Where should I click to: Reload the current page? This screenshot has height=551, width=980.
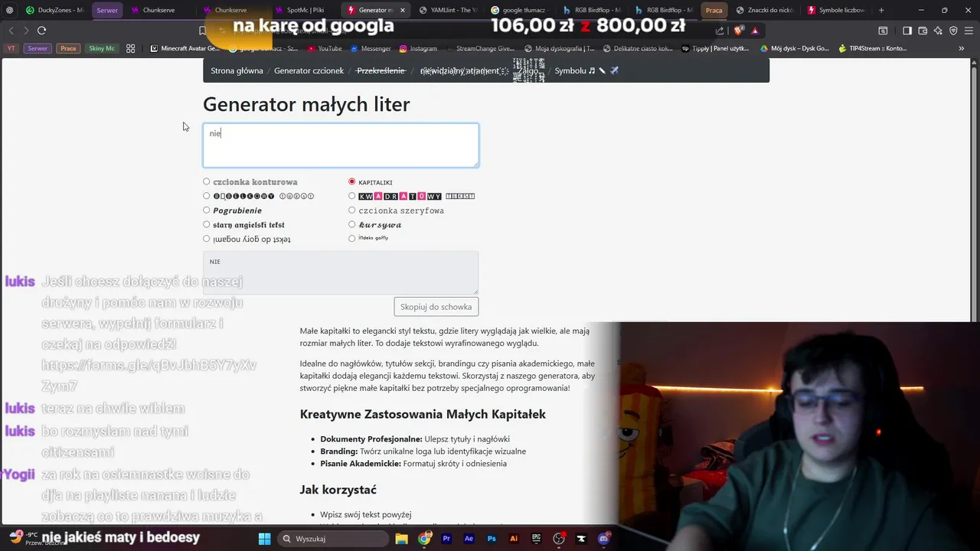click(x=41, y=31)
